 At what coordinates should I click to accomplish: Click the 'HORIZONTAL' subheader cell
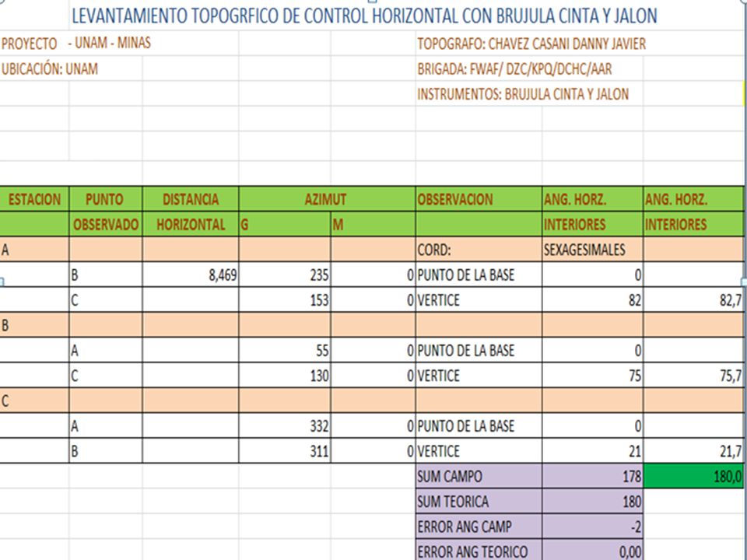pos(191,224)
